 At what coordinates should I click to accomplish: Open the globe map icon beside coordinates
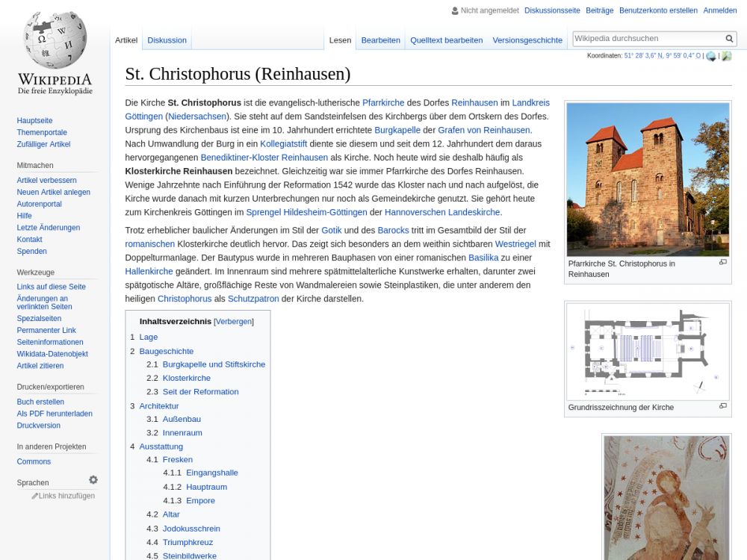(x=711, y=56)
